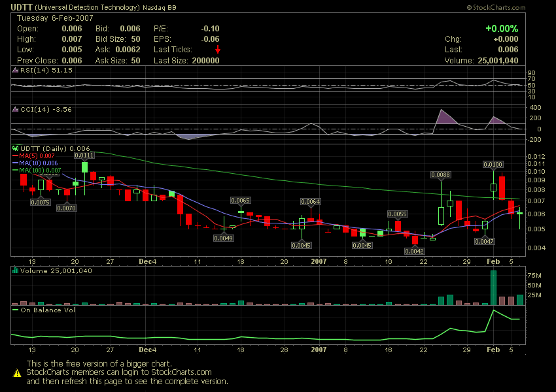This screenshot has width=556, height=392.
Task: Click the 'refresh this page' notice line
Action: 128,382
